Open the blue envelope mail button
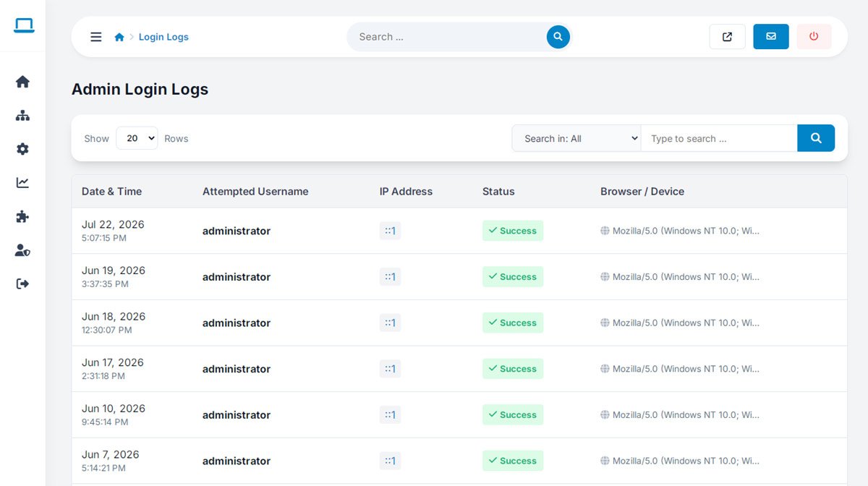Viewport: 868px width, 486px height. point(771,37)
